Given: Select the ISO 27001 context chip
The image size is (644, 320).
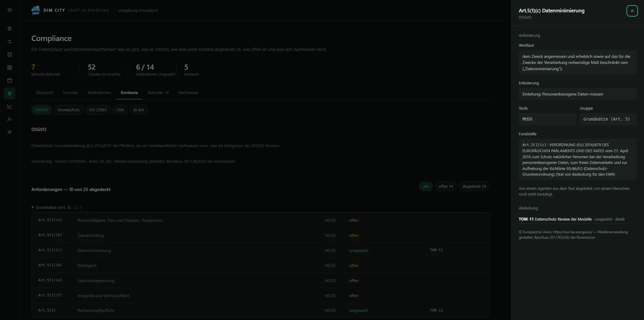Looking at the screenshot, I should click(98, 110).
